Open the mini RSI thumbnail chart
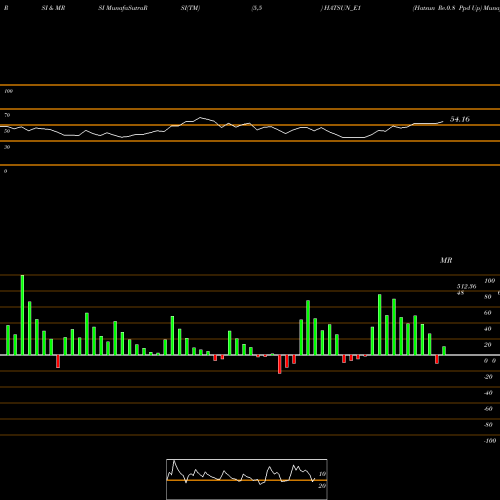This screenshot has height=500, width=500. pyautogui.click(x=247, y=479)
